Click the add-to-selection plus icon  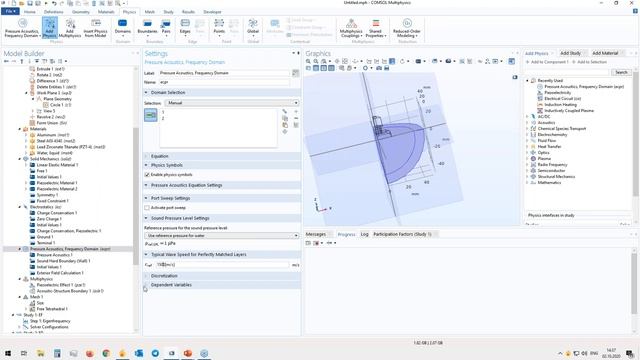coord(296,111)
